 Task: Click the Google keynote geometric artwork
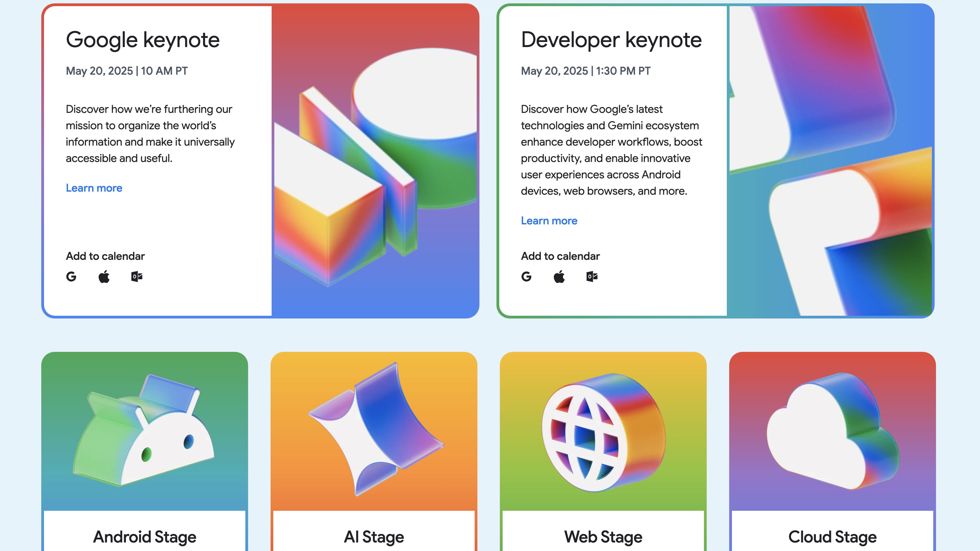point(375,161)
